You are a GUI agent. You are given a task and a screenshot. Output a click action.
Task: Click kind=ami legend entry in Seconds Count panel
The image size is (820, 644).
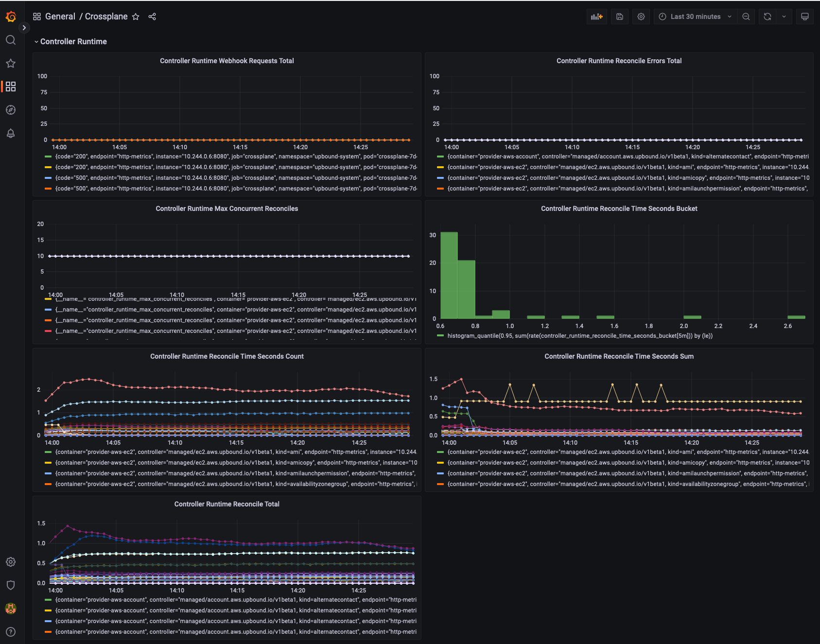236,452
